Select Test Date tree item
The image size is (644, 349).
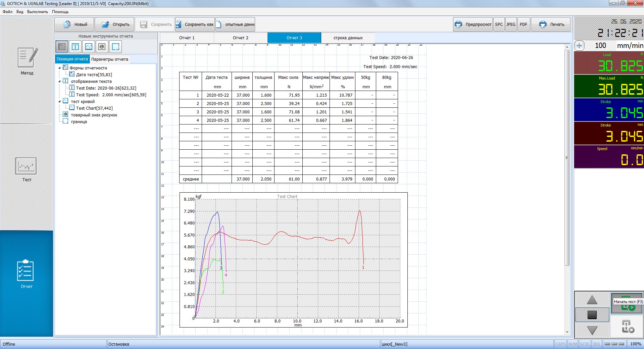coord(106,88)
